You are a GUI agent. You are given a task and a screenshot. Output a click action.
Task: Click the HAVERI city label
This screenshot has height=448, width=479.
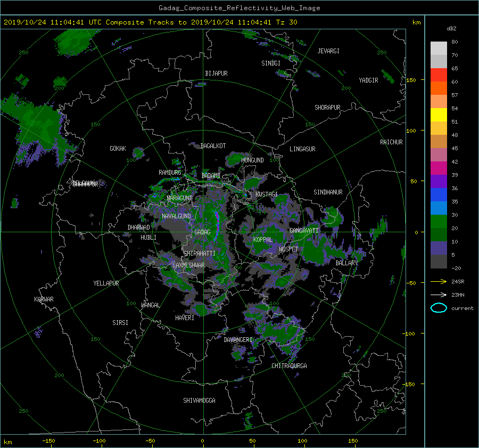point(185,317)
